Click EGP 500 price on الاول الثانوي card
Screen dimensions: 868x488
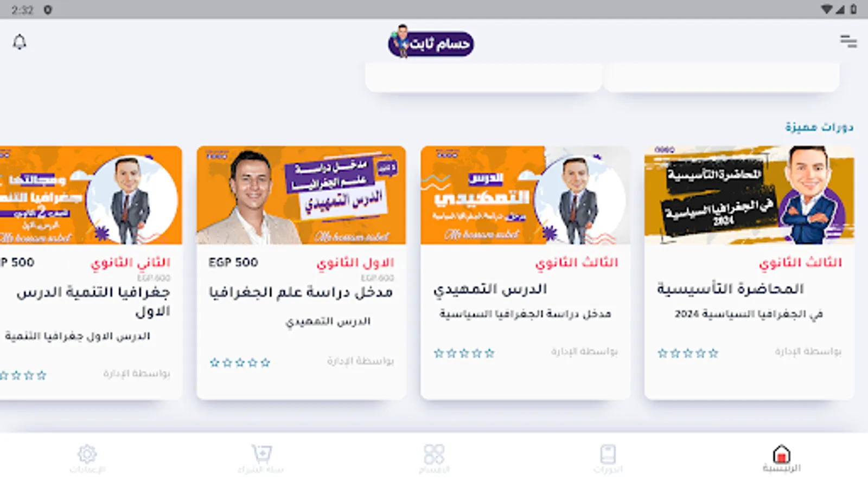point(233,262)
